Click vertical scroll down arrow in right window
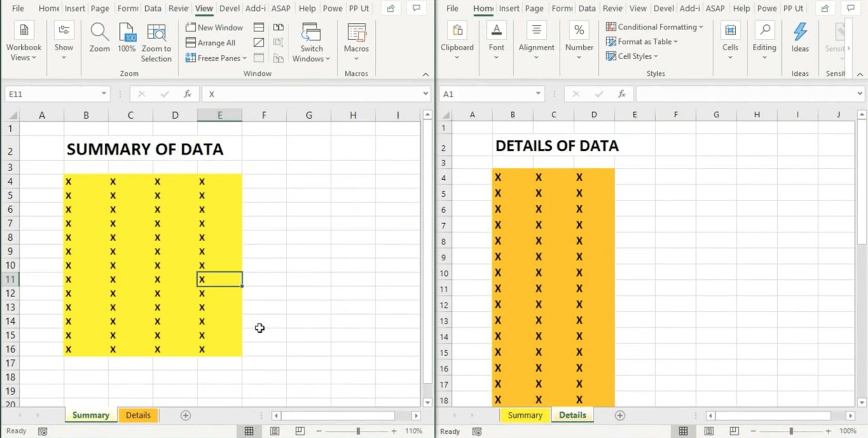This screenshot has height=438, width=868. click(861, 402)
